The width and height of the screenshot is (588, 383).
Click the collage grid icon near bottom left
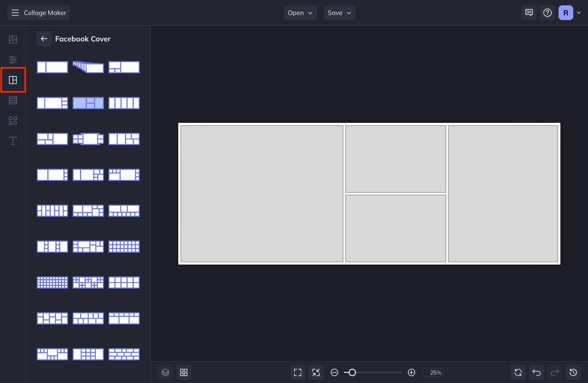[x=184, y=372]
